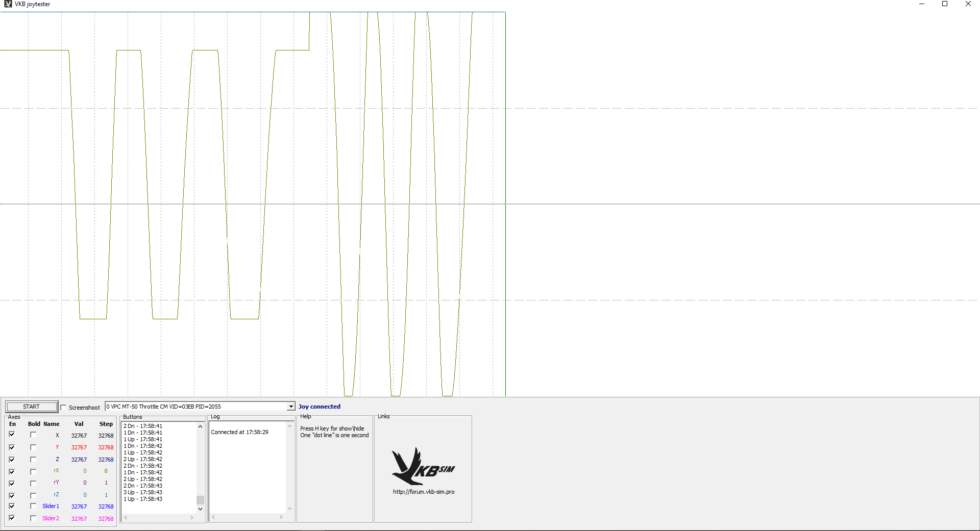980x531 pixels.
Task: Enable the Screenshoot checkbox
Action: point(64,408)
